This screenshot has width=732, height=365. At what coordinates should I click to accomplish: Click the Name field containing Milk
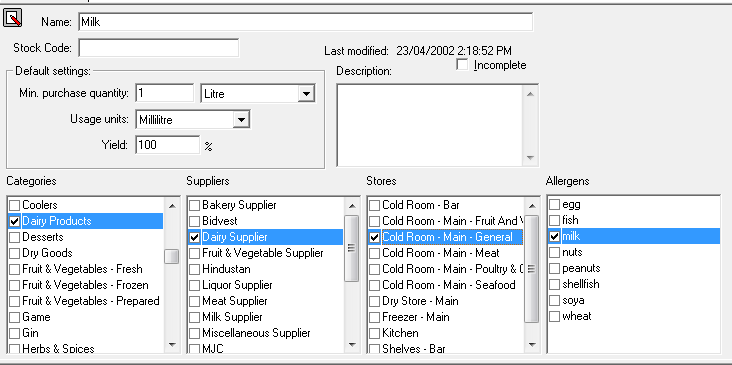(x=306, y=22)
